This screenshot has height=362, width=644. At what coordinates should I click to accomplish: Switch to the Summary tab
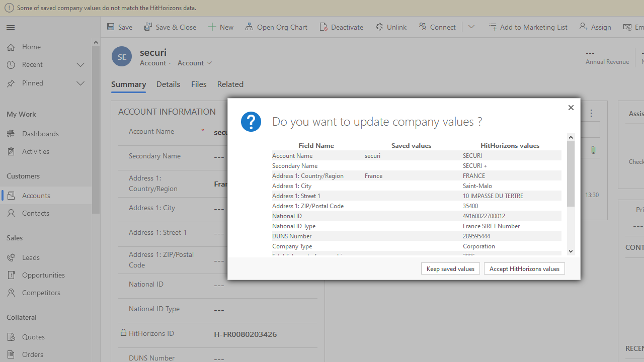pyautogui.click(x=128, y=84)
